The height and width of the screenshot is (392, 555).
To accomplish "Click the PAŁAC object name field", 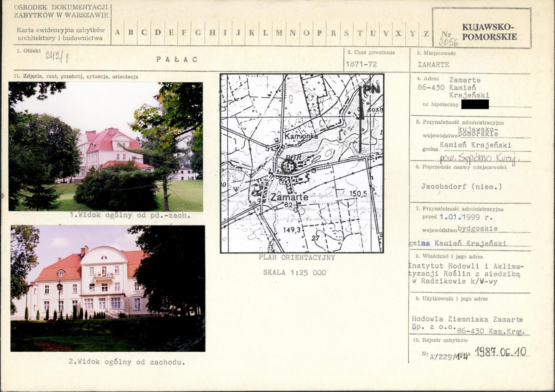I will point(177,59).
